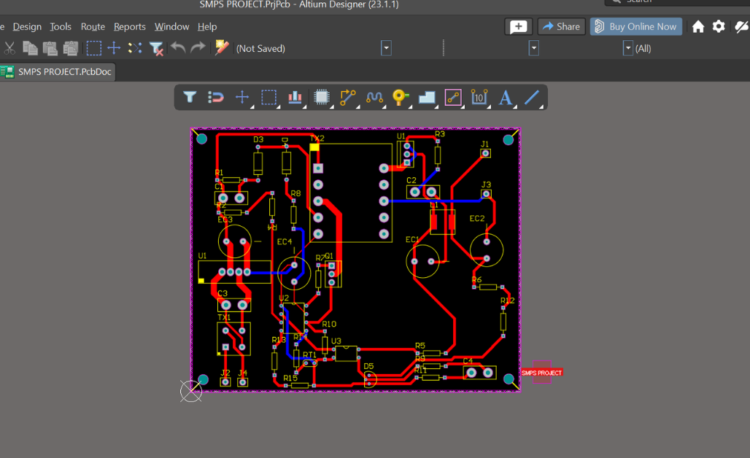Expand the (Not Saved) dropdown
The image size is (750, 458).
click(x=386, y=47)
